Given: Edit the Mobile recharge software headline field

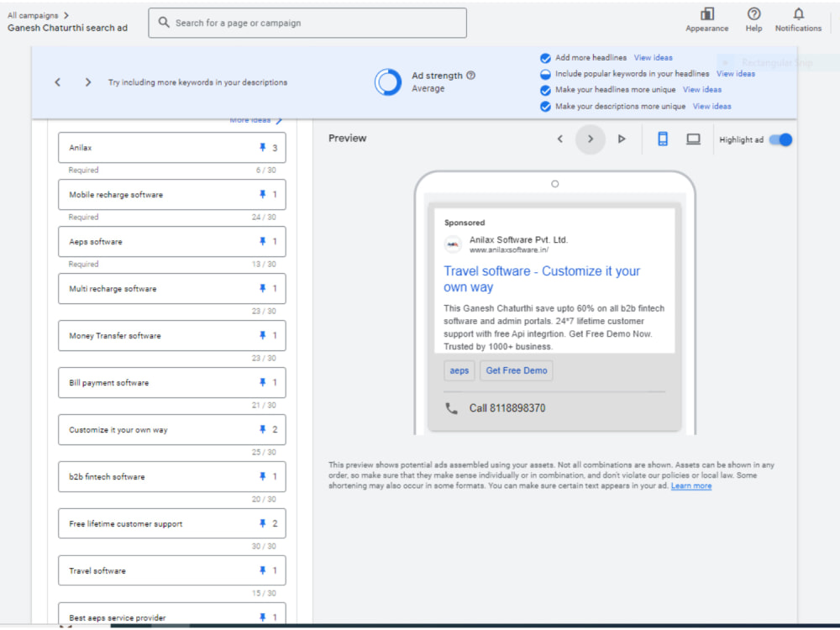Looking at the screenshot, I should [172, 195].
